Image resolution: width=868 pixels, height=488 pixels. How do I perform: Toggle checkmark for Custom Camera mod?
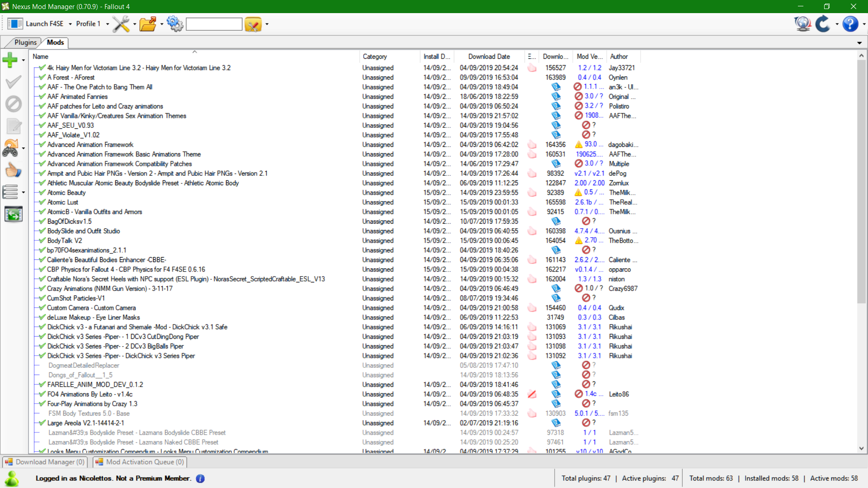coord(42,308)
